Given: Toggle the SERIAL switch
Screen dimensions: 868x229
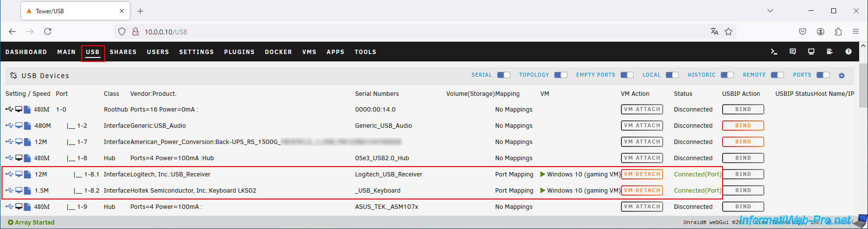Looking at the screenshot, I should 504,75.
